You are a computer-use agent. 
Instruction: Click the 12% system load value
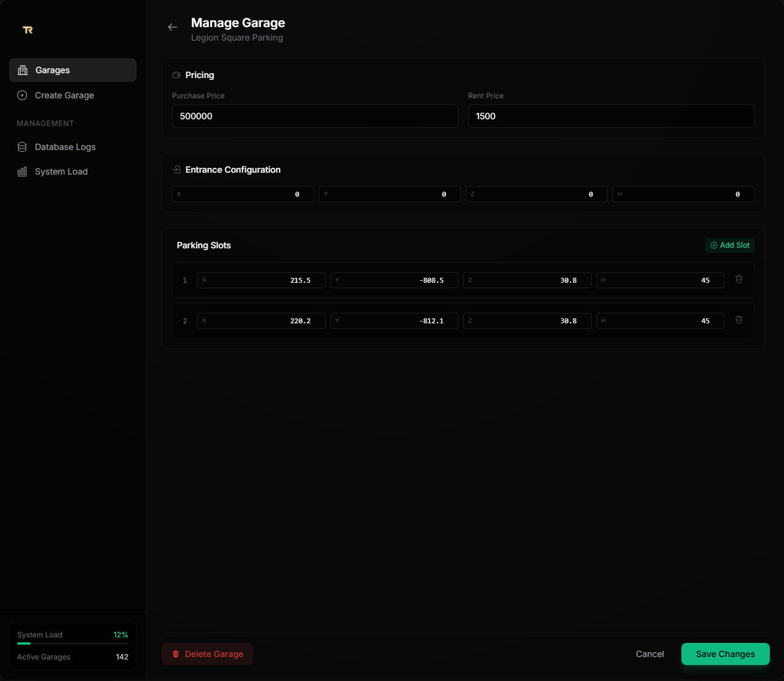coord(121,635)
